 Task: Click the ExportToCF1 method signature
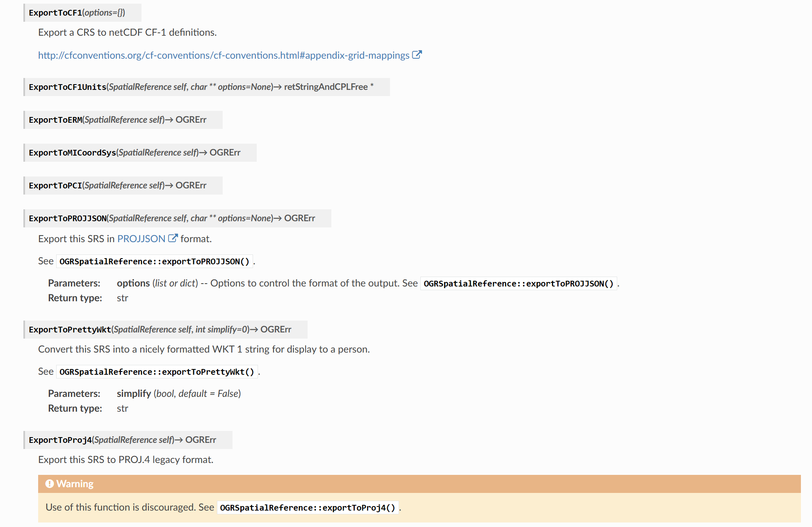click(x=82, y=13)
